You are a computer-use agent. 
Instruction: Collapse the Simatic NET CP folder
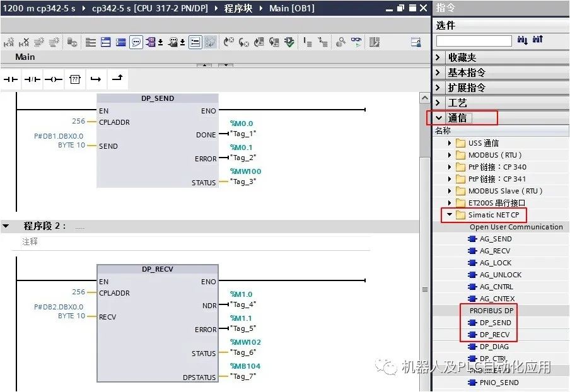(451, 215)
